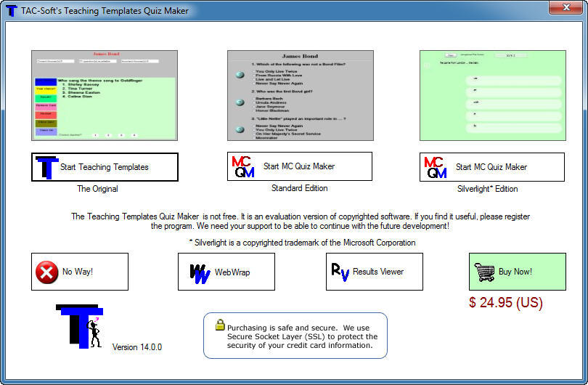The height and width of the screenshot is (385, 588).
Task: Click the Start Teaching Templates button
Action: (105, 167)
